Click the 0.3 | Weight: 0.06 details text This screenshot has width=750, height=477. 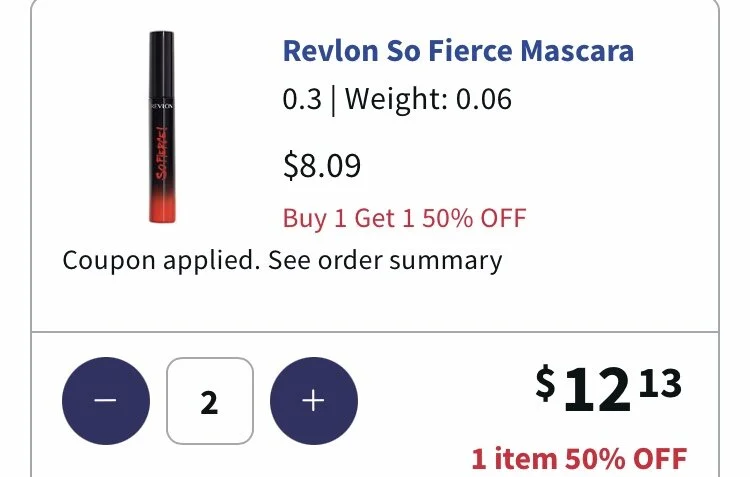pos(397,100)
